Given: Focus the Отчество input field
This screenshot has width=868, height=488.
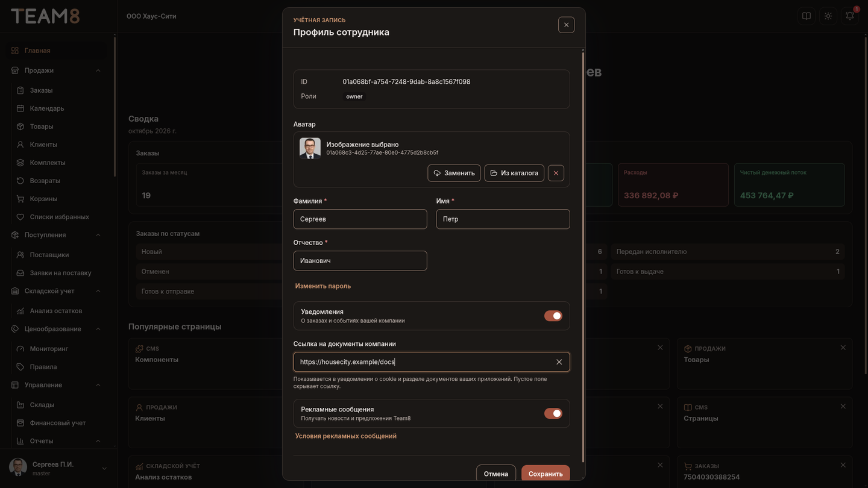Looking at the screenshot, I should click(360, 261).
